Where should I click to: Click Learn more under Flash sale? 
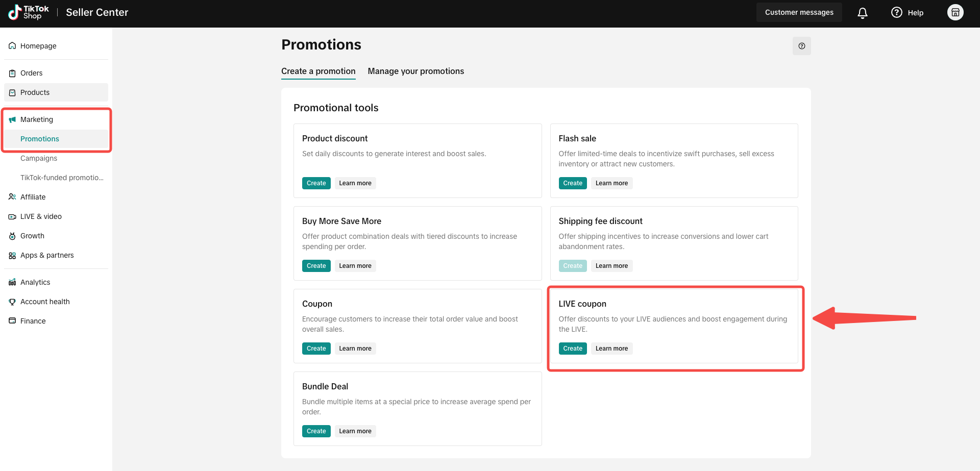click(x=611, y=183)
